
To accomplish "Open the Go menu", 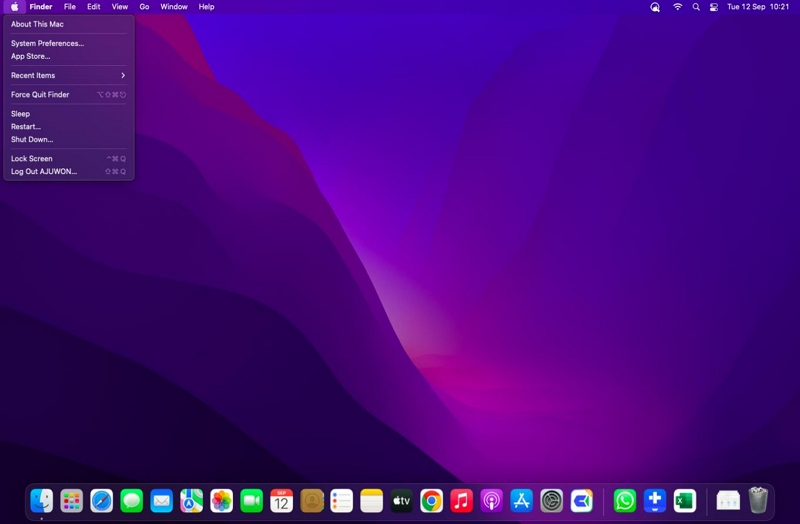I will [144, 7].
